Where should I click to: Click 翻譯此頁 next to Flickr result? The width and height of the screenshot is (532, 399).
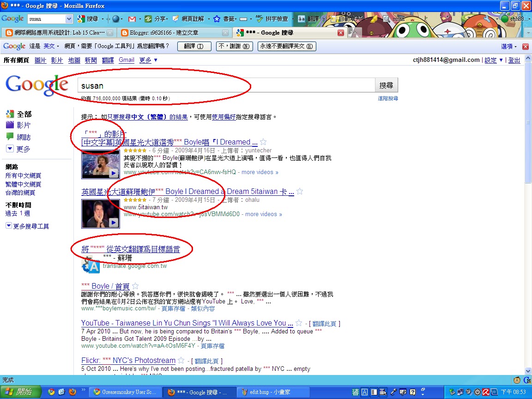(x=206, y=361)
